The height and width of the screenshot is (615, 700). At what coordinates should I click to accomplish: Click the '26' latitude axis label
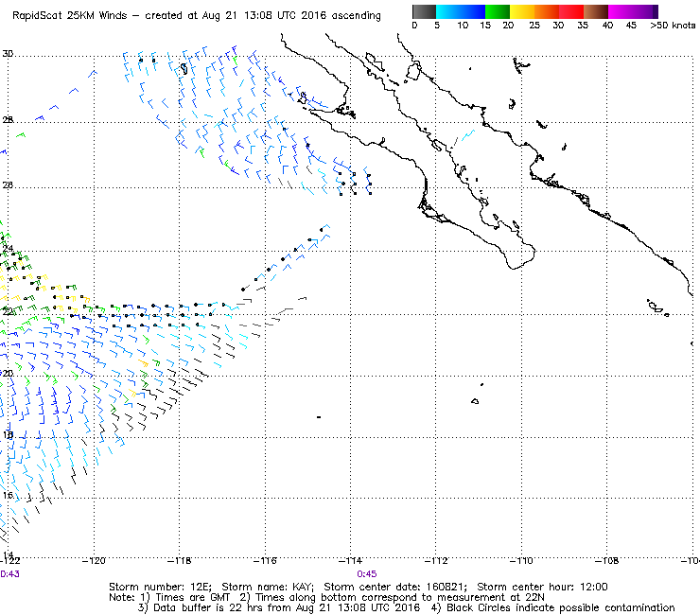[x=8, y=184]
